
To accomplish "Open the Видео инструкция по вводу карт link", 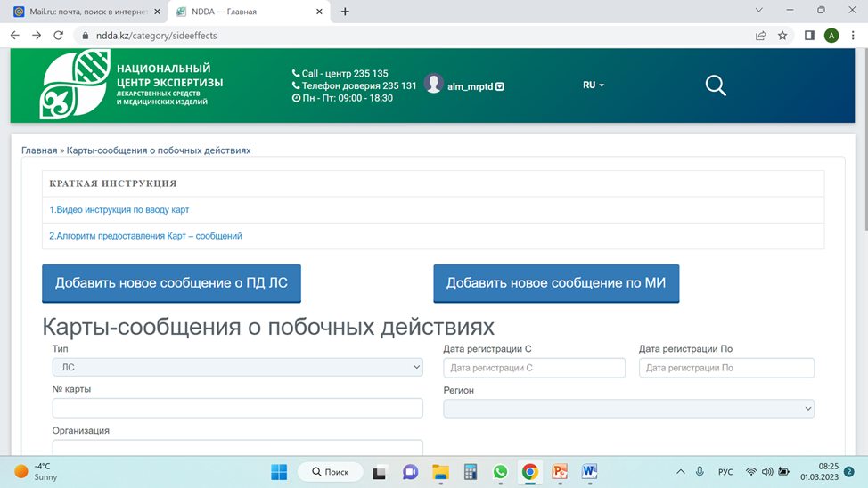I will click(x=119, y=209).
